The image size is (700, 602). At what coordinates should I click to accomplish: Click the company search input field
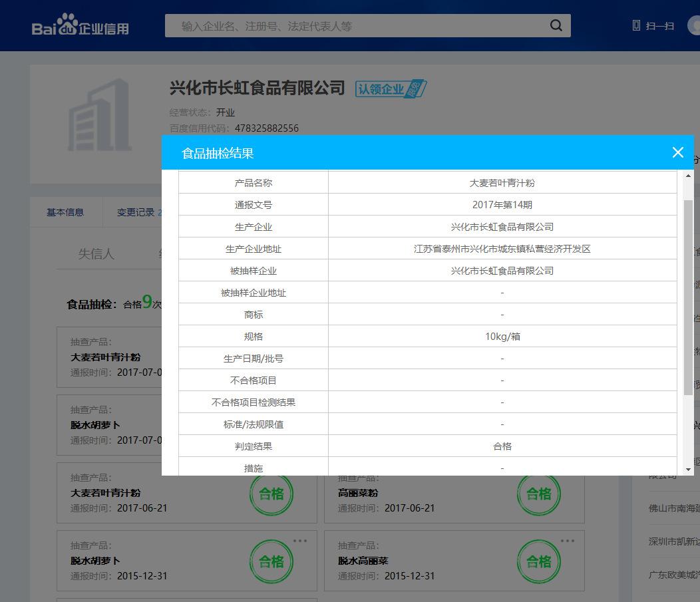pyautogui.click(x=359, y=26)
